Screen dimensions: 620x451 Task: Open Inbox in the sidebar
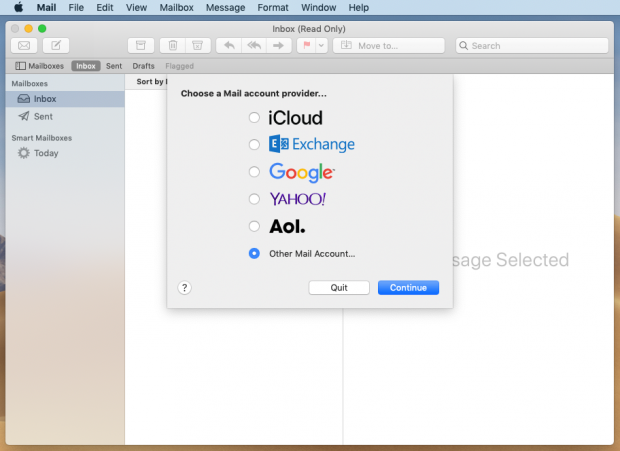[65, 99]
